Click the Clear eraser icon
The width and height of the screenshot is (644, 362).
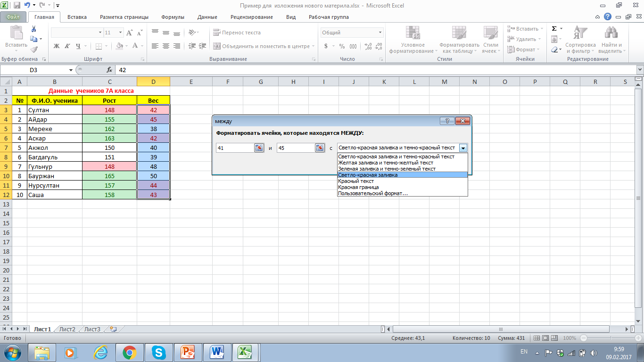point(555,49)
